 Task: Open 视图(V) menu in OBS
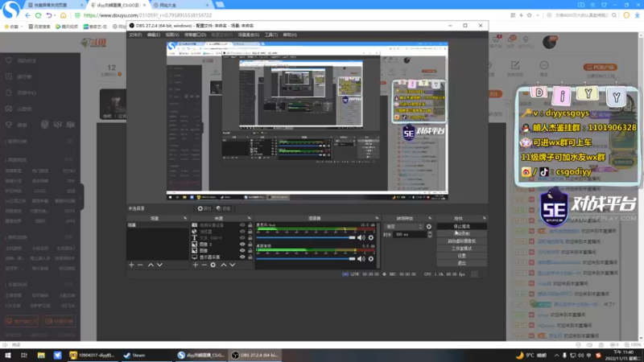pos(171,35)
